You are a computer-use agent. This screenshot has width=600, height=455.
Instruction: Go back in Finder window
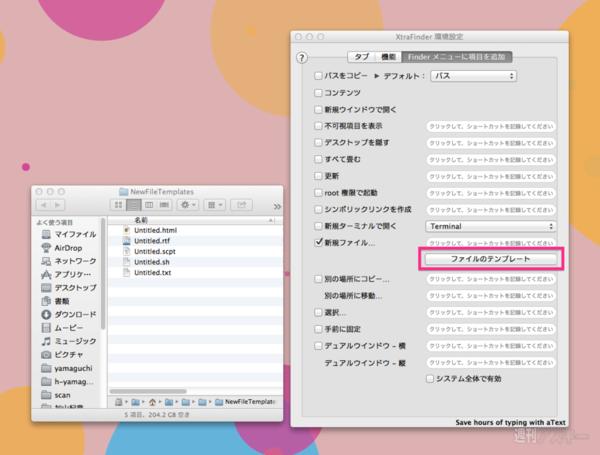[43, 205]
